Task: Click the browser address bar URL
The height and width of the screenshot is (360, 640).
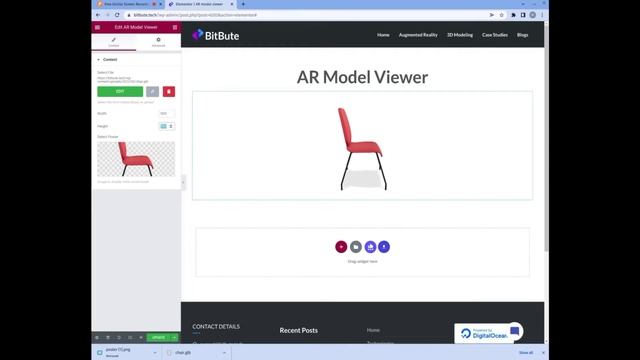Action: (x=195, y=15)
